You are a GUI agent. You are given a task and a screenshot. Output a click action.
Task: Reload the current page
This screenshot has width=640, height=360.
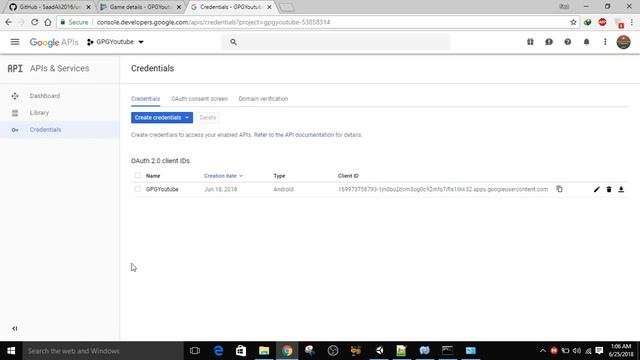coord(34,22)
